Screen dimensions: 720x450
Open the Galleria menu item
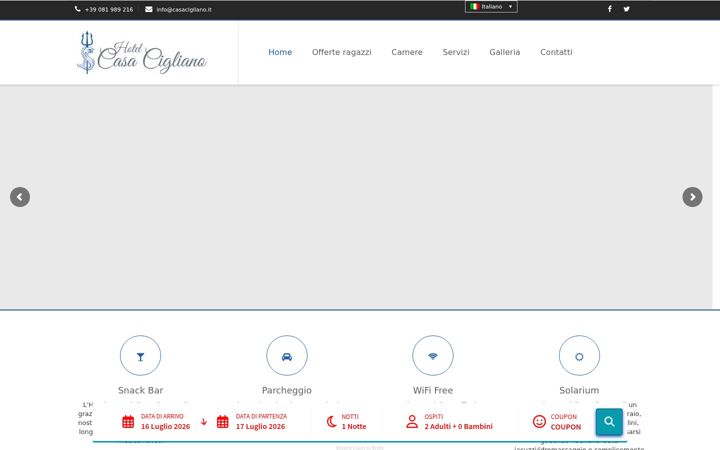click(x=505, y=52)
